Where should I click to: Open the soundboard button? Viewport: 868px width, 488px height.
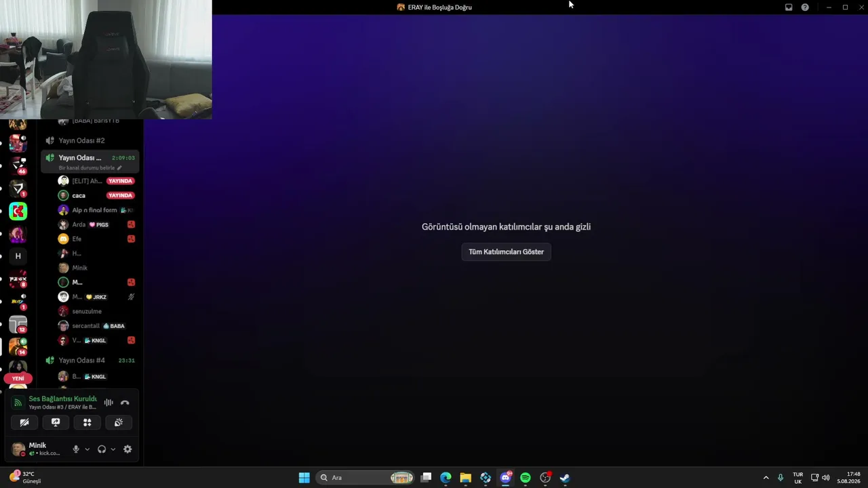tap(119, 422)
